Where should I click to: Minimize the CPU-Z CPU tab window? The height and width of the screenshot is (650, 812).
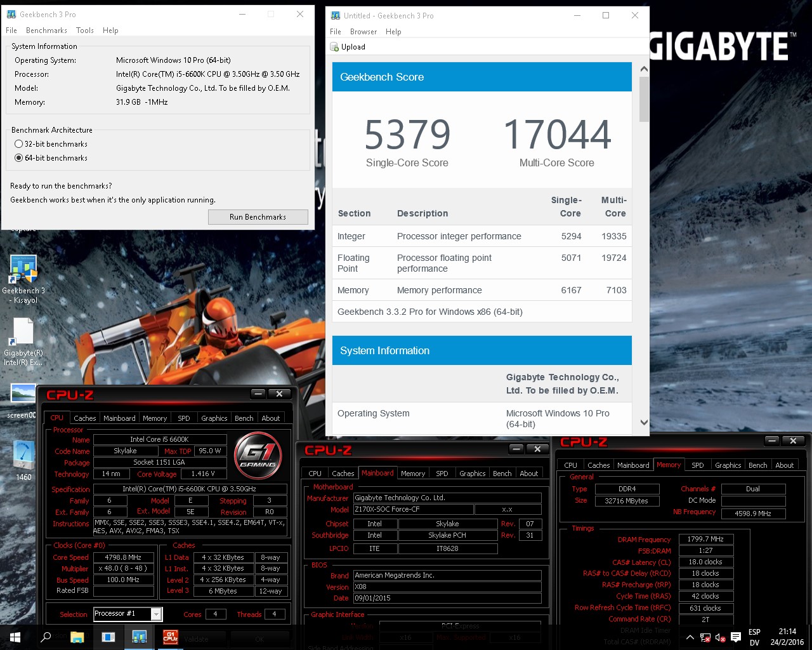(x=258, y=394)
